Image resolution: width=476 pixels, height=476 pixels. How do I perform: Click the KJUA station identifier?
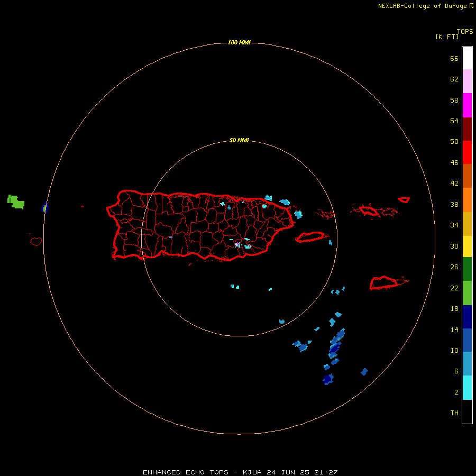coord(252,472)
